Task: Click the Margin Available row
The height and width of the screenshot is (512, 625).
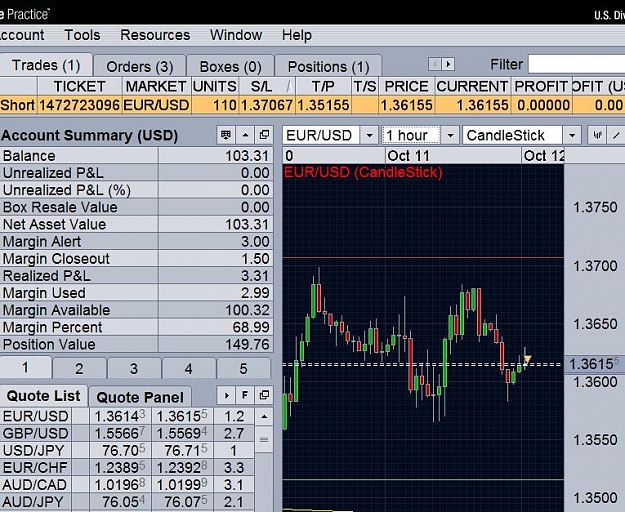Action: click(136, 310)
